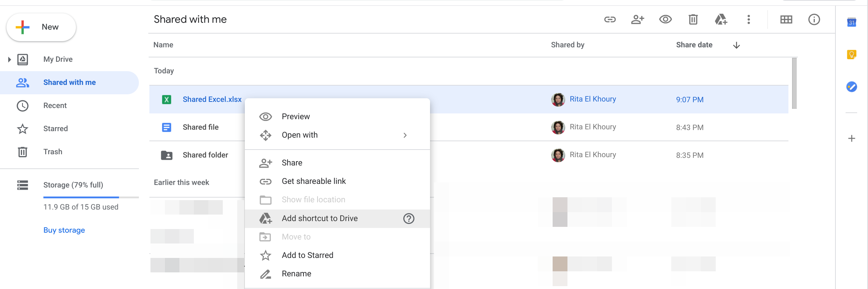Image resolution: width=868 pixels, height=289 pixels.
Task: Open the Google Tasks side panel icon
Action: pos(852,87)
